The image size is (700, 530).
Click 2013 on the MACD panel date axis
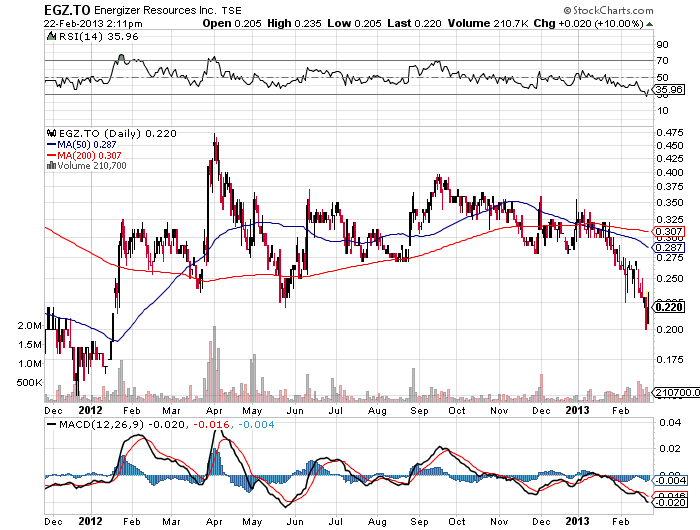point(577,521)
